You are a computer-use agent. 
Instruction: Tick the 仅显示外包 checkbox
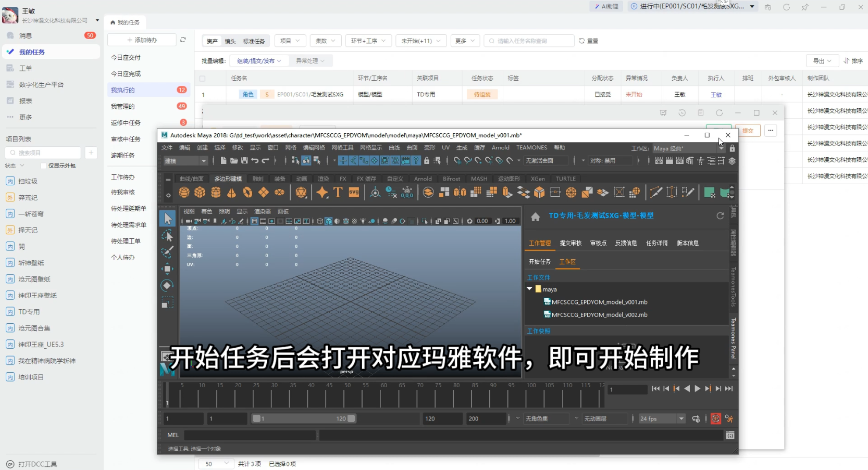(44, 166)
